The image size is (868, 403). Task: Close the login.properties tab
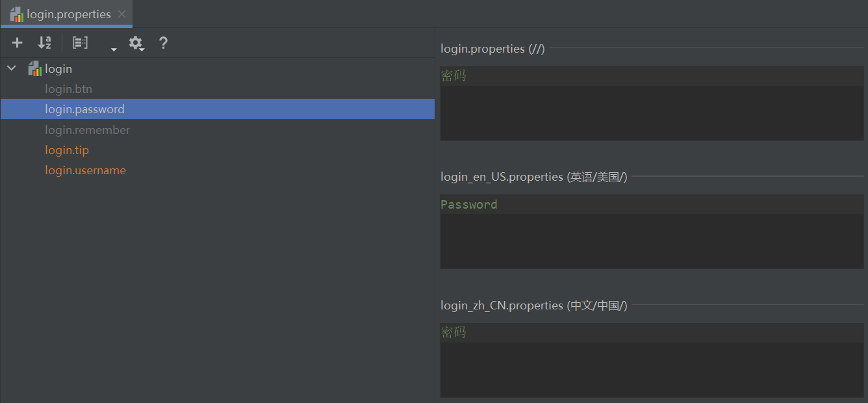(122, 14)
